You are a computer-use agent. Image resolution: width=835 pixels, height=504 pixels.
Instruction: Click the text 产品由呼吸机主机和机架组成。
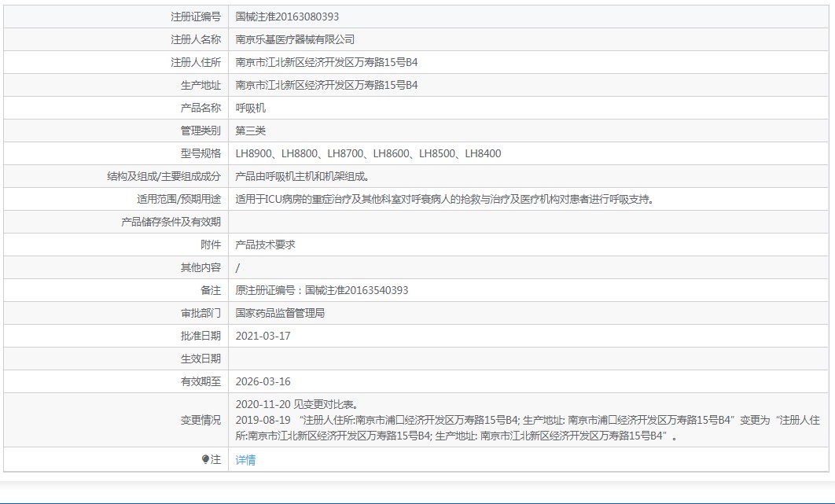303,176
